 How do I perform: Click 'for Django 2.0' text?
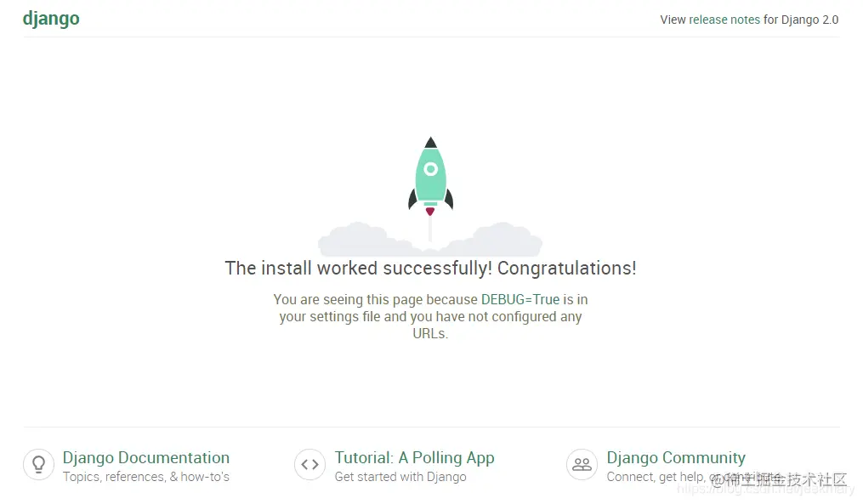(x=801, y=20)
